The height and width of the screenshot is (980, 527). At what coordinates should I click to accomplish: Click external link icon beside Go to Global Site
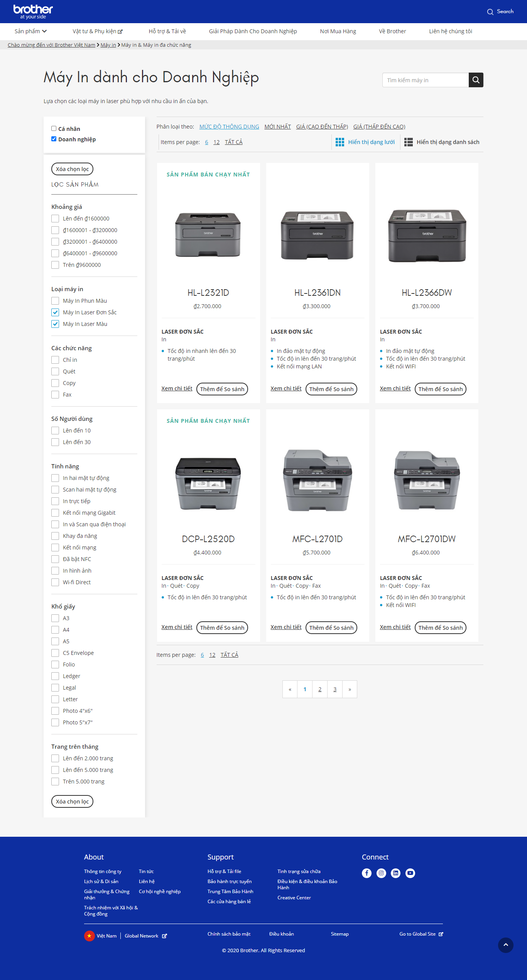coord(441,934)
